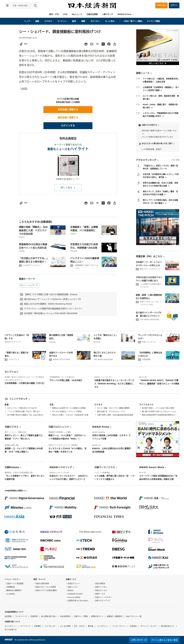Screen dimensions: 184x644
Task: Print the article using the top printer icon
Action: (x=86, y=44)
